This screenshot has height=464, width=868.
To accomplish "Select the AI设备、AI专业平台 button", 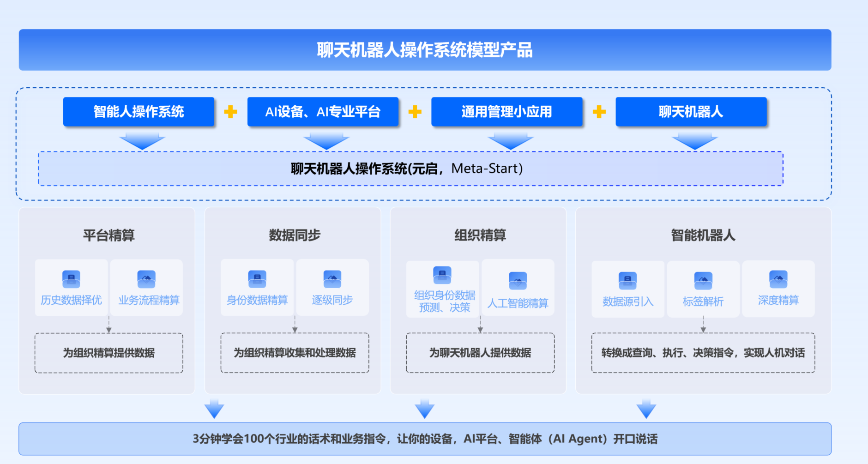I will click(x=323, y=112).
